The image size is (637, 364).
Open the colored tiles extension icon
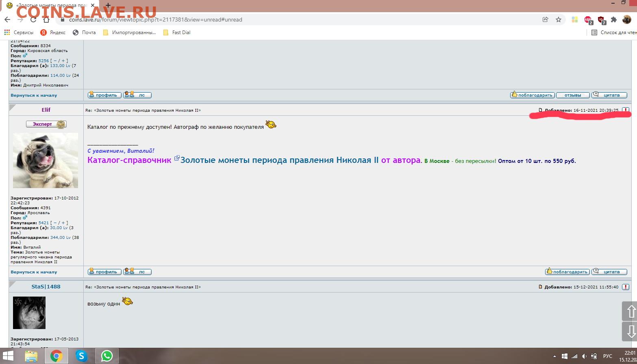click(x=575, y=19)
